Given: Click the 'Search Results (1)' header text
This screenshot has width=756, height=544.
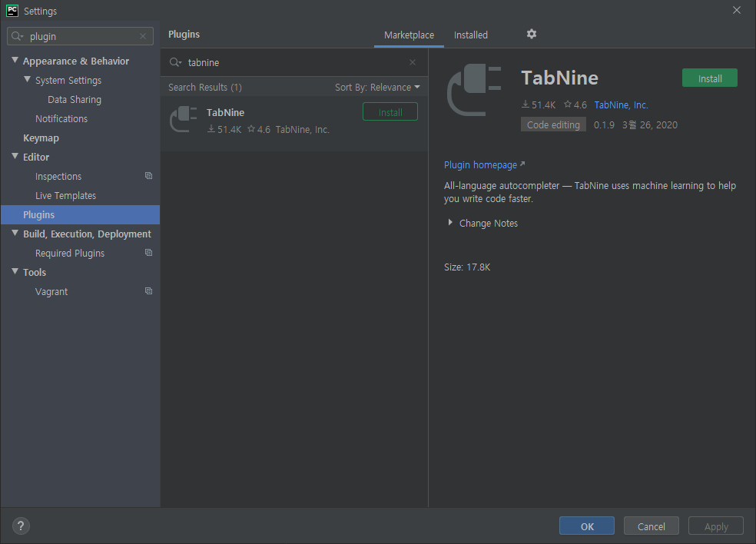Looking at the screenshot, I should (205, 88).
